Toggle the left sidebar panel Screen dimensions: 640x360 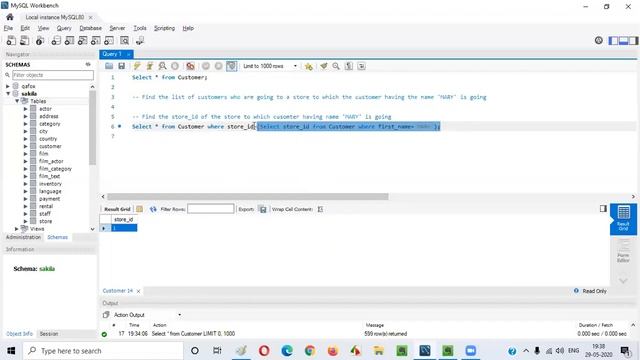tap(613, 41)
